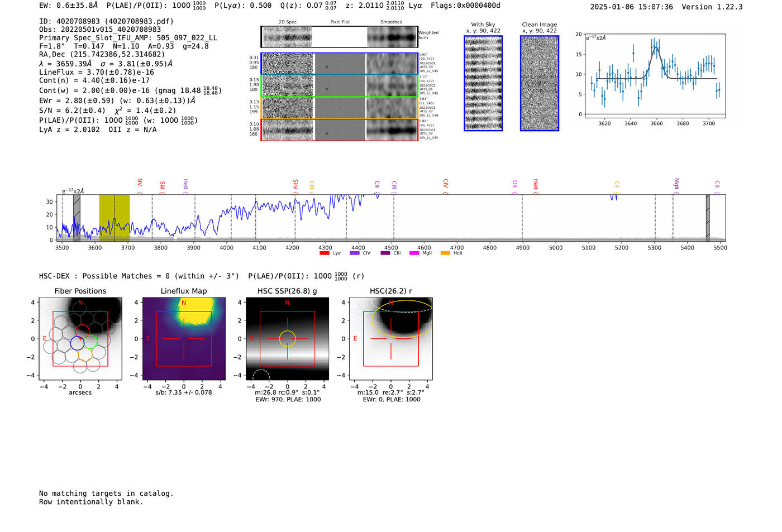Click the magenta MgII legend swatch
The image size is (782, 532).
[x=414, y=253]
